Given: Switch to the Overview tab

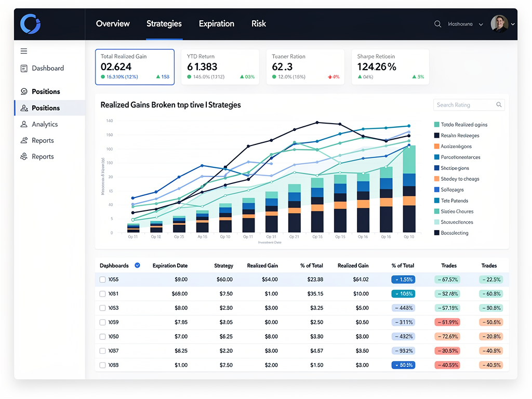Looking at the screenshot, I should (113, 24).
